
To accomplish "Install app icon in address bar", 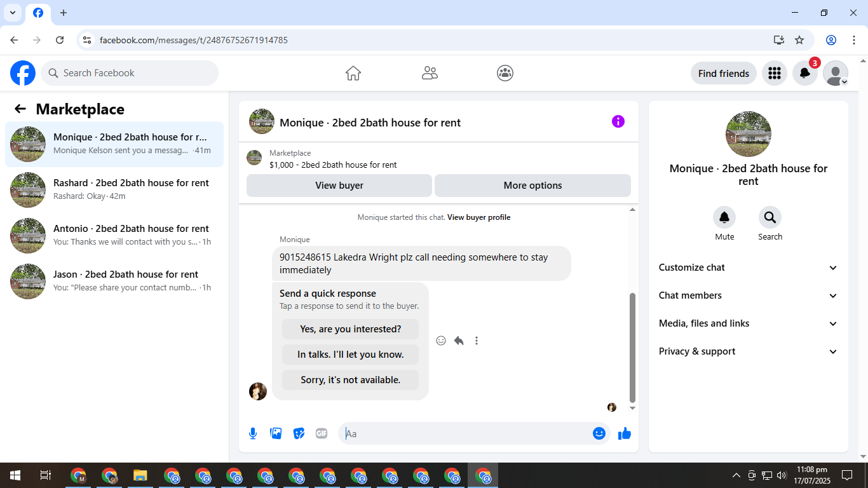I will pos(779,40).
